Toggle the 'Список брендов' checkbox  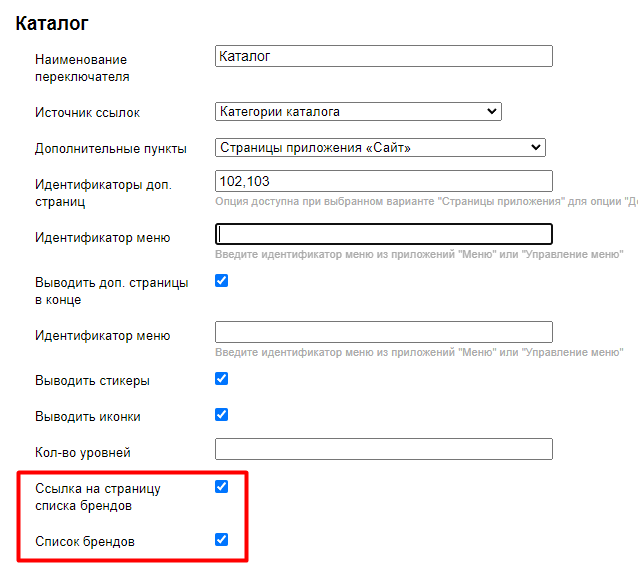(222, 540)
